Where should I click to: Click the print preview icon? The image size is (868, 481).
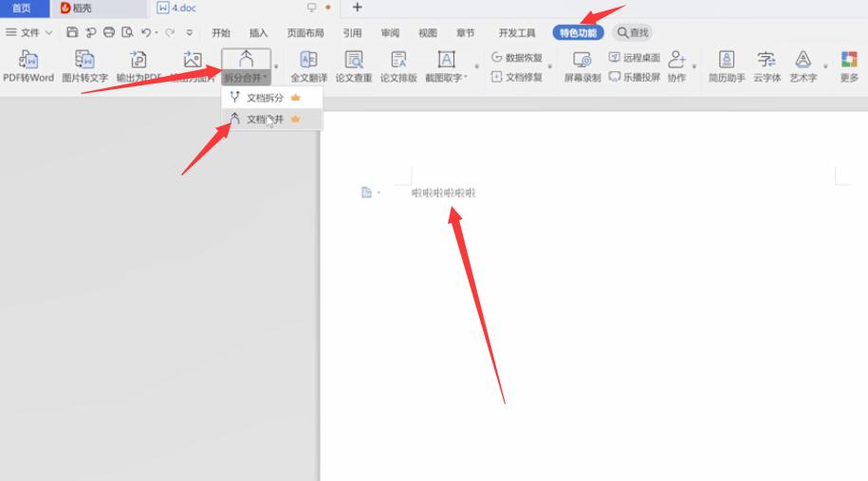pos(127,32)
